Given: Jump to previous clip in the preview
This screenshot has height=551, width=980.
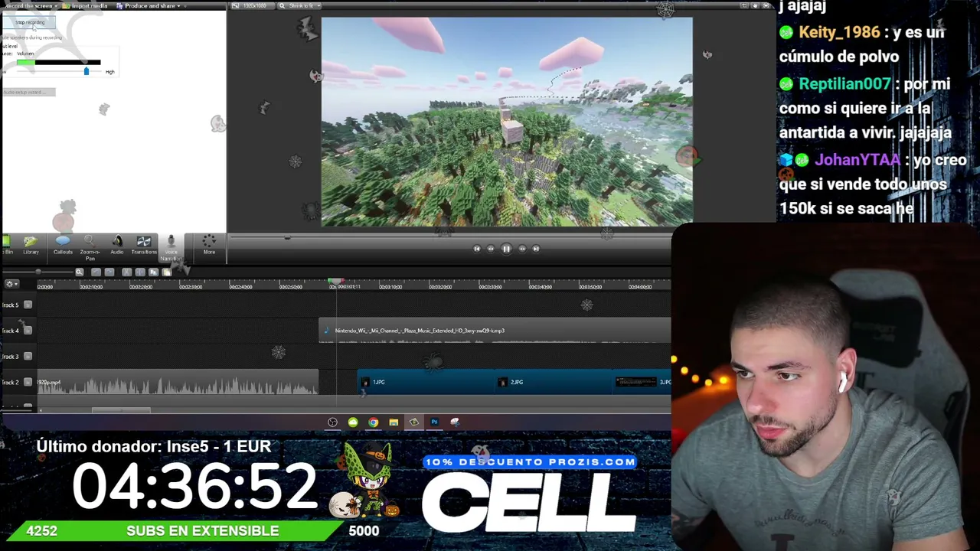Looking at the screenshot, I should tap(477, 249).
